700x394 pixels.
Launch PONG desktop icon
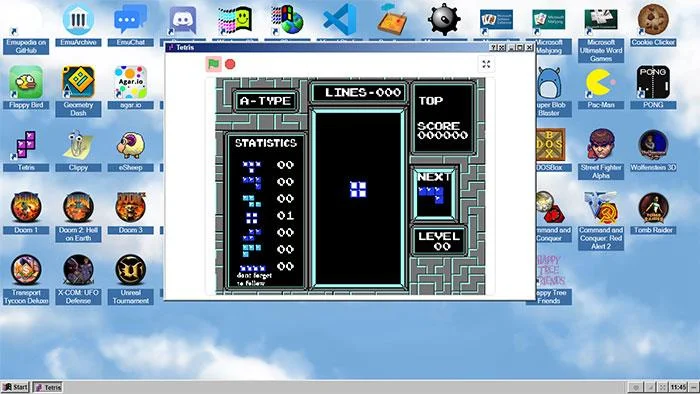tap(653, 87)
